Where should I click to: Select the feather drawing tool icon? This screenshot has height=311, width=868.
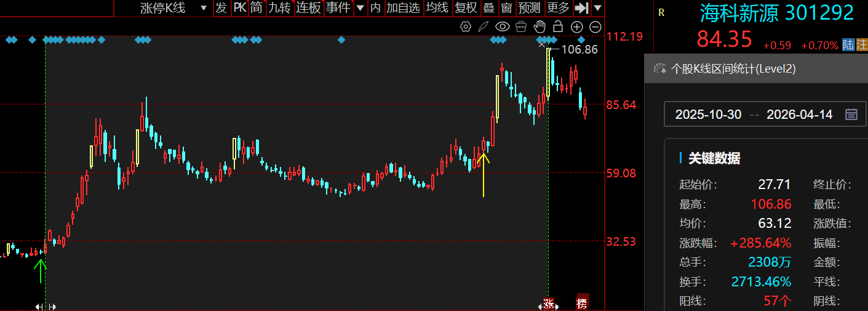pyautogui.click(x=484, y=26)
